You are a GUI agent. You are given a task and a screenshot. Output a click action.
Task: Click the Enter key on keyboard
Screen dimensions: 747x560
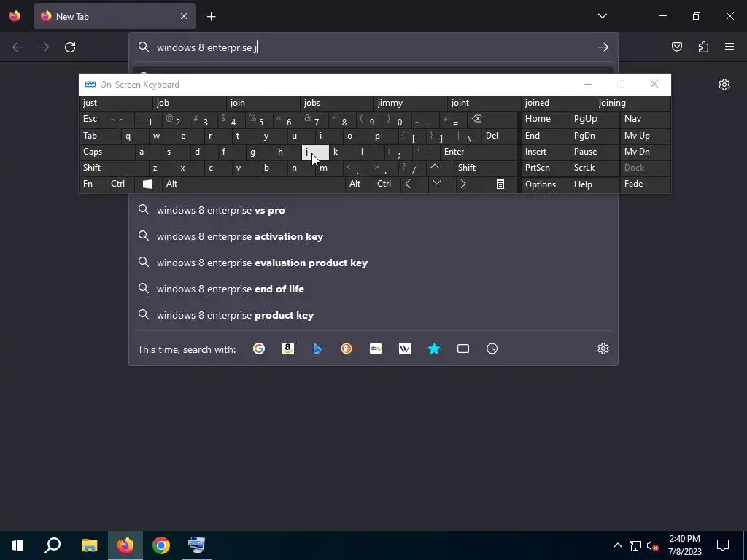(479, 152)
